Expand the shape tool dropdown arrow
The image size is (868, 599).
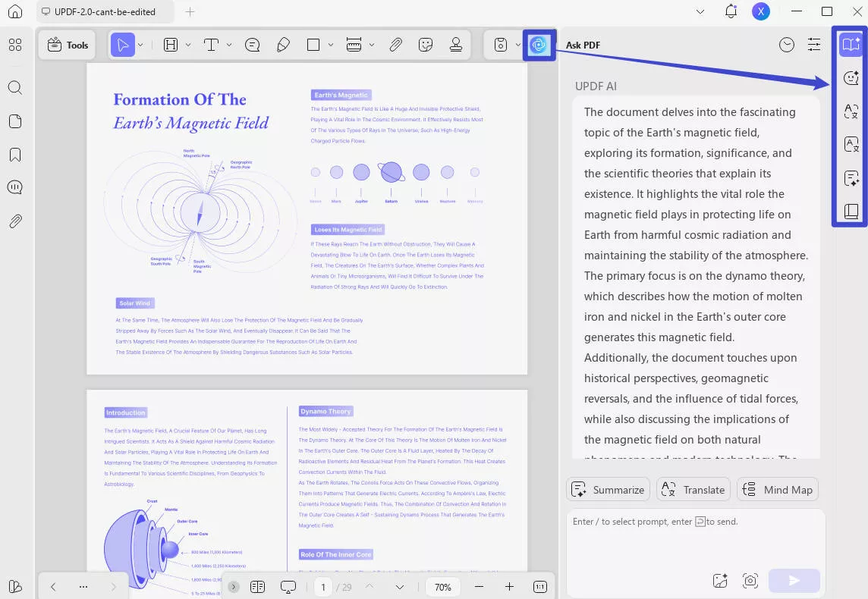[x=331, y=45]
